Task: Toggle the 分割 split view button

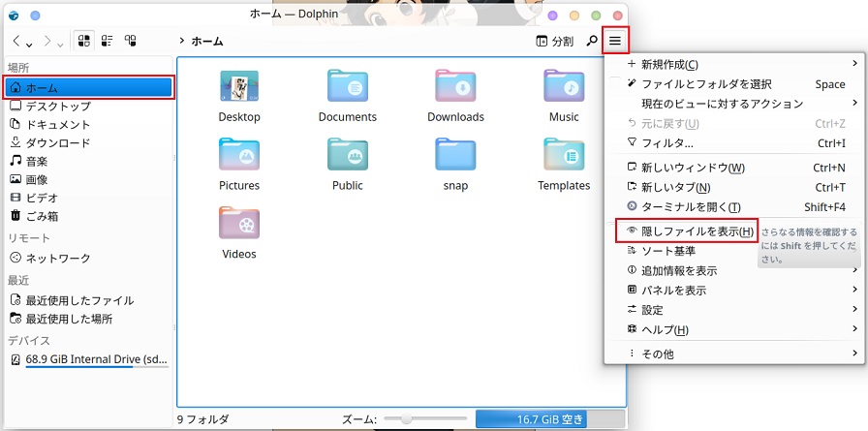Action: click(554, 42)
